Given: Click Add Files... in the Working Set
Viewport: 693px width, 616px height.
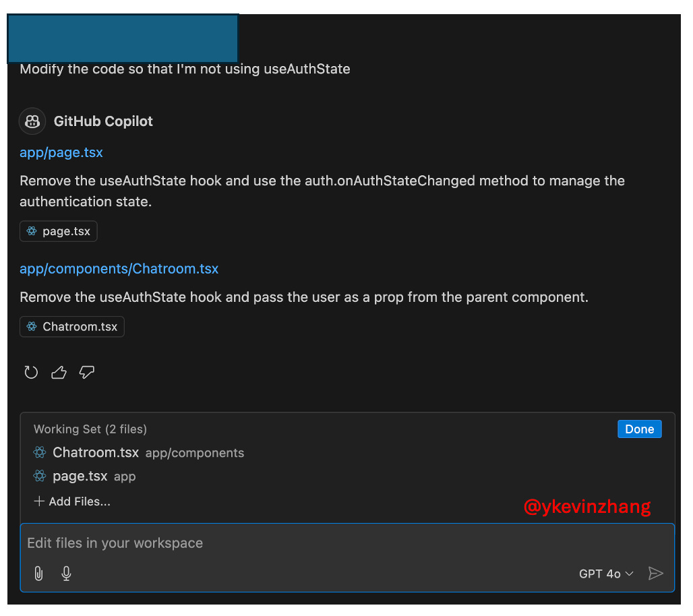Looking at the screenshot, I should 73,501.
